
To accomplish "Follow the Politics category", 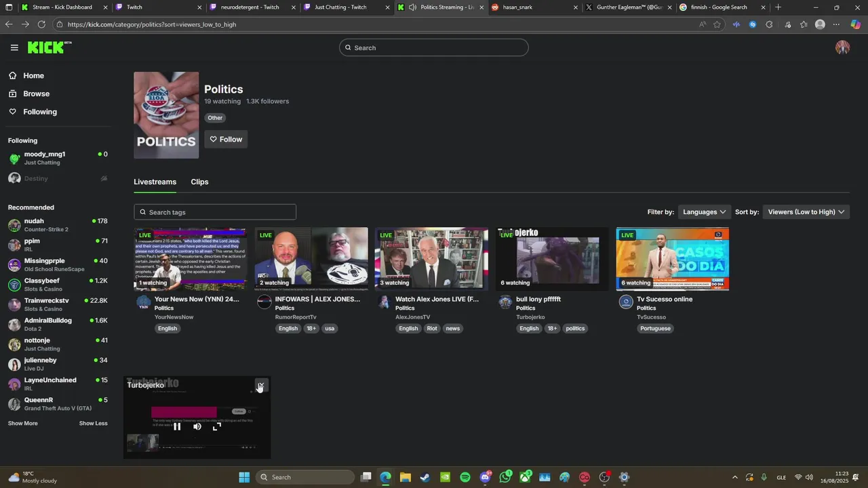I will (226, 139).
